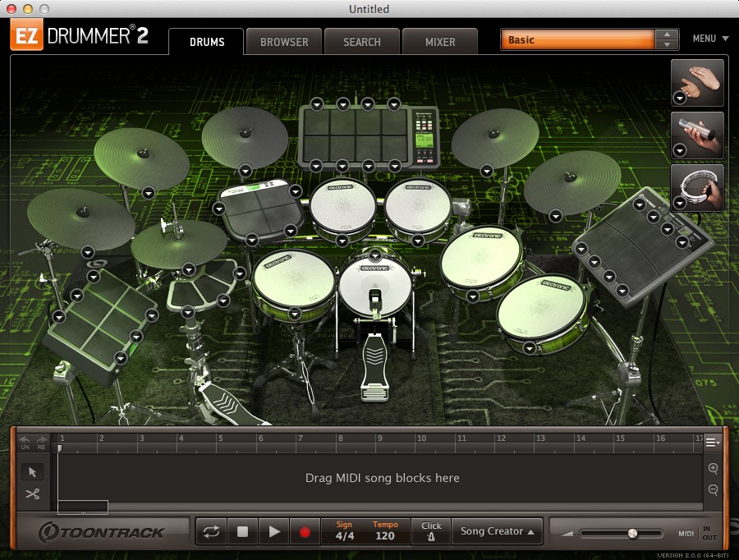739x560 pixels.
Task: Open the left rack tom dropdown arrow
Action: click(342, 241)
